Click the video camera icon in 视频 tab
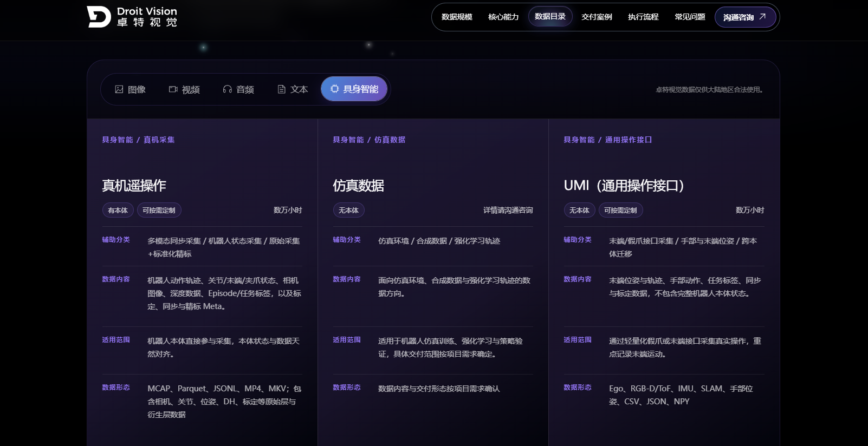The image size is (868, 446). coord(173,89)
